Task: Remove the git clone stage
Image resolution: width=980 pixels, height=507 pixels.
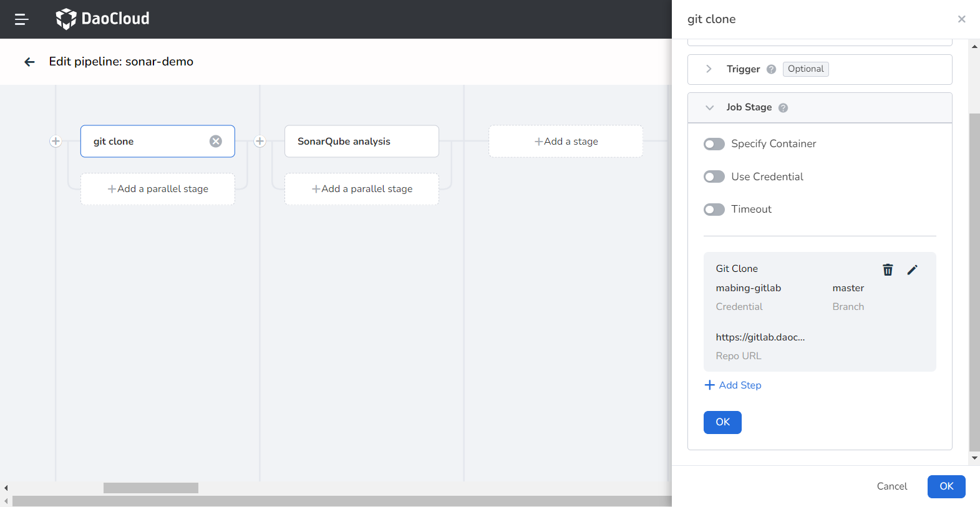Action: click(216, 142)
